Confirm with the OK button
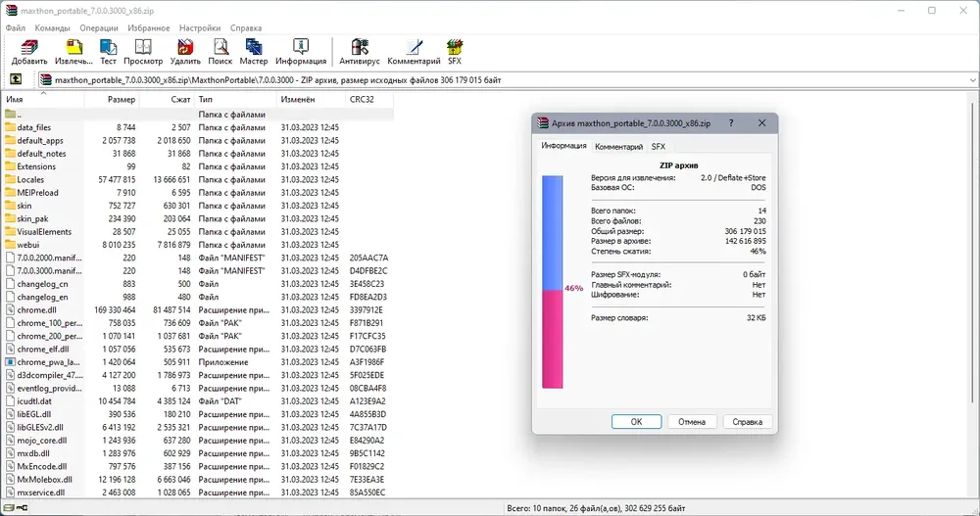This screenshot has height=516, width=980. point(636,422)
